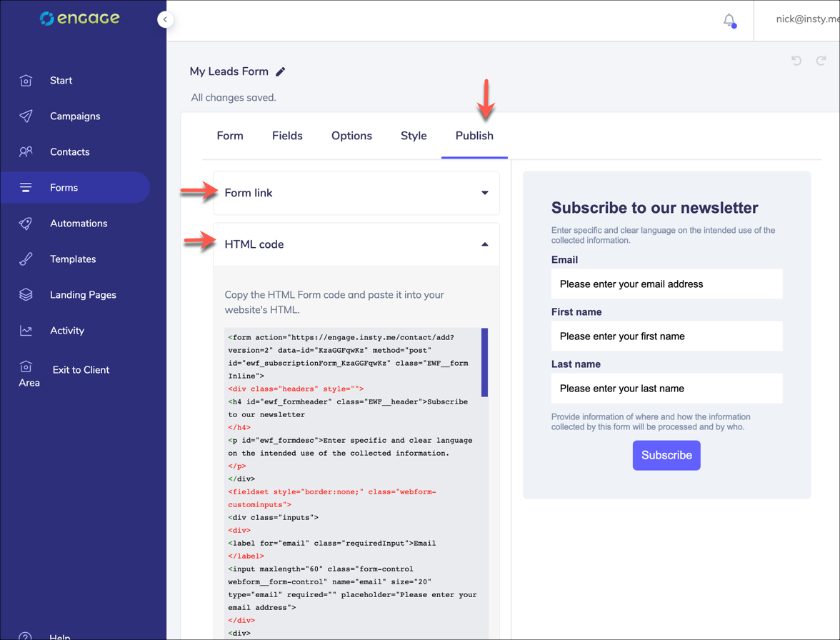Click the 'Subscribe to our newsletter' heading
The image size is (840, 640).
click(x=654, y=208)
